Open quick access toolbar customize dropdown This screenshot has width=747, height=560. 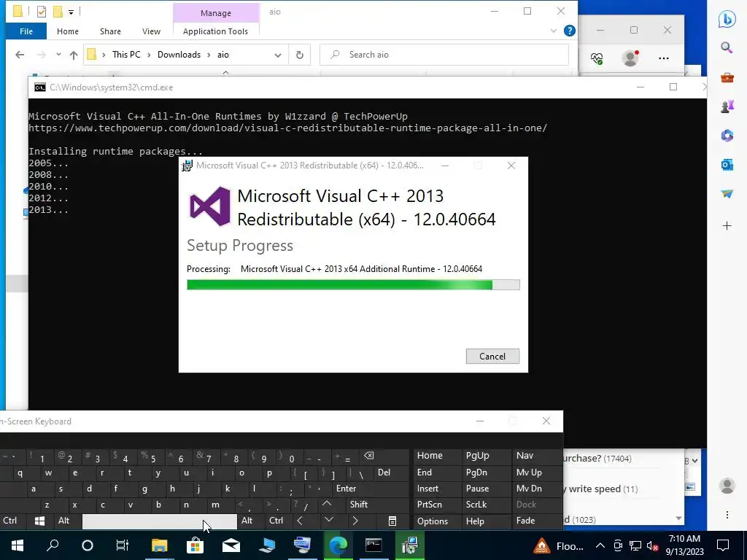pos(71,12)
